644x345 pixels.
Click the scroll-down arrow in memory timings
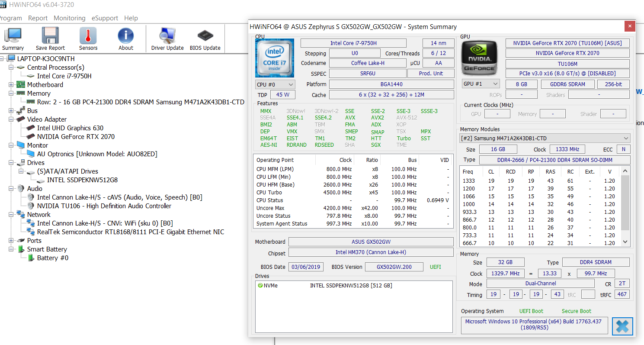click(x=625, y=242)
